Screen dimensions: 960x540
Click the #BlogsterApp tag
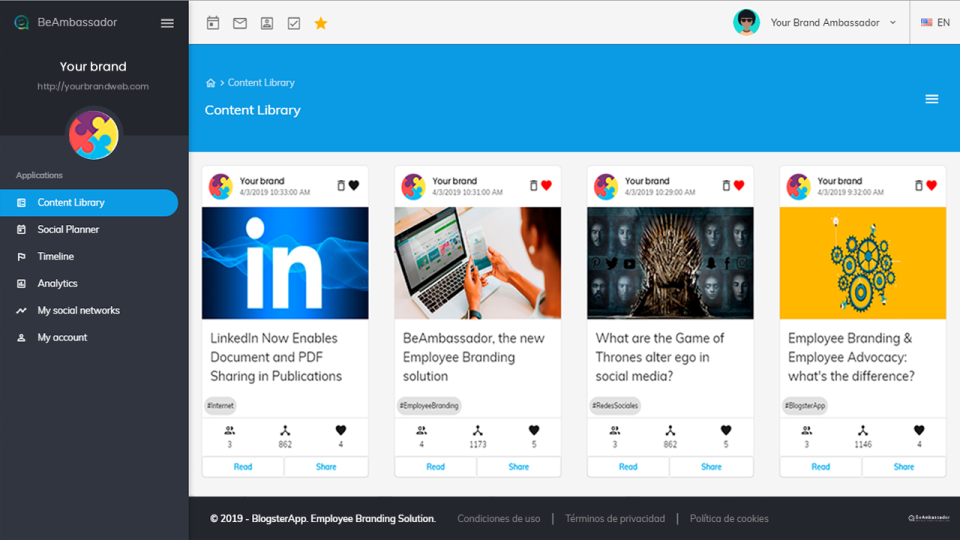click(805, 405)
